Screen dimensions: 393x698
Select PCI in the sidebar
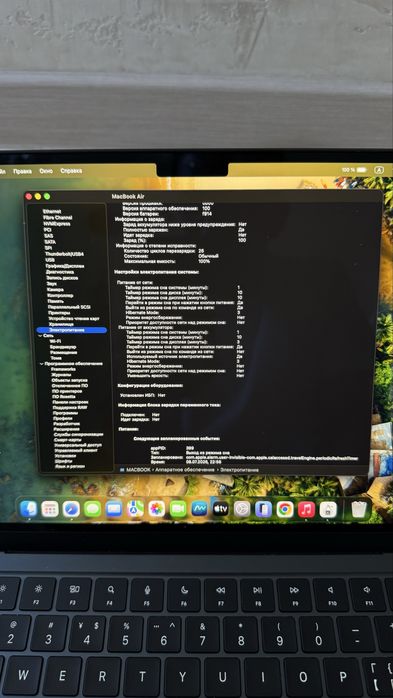click(x=48, y=230)
